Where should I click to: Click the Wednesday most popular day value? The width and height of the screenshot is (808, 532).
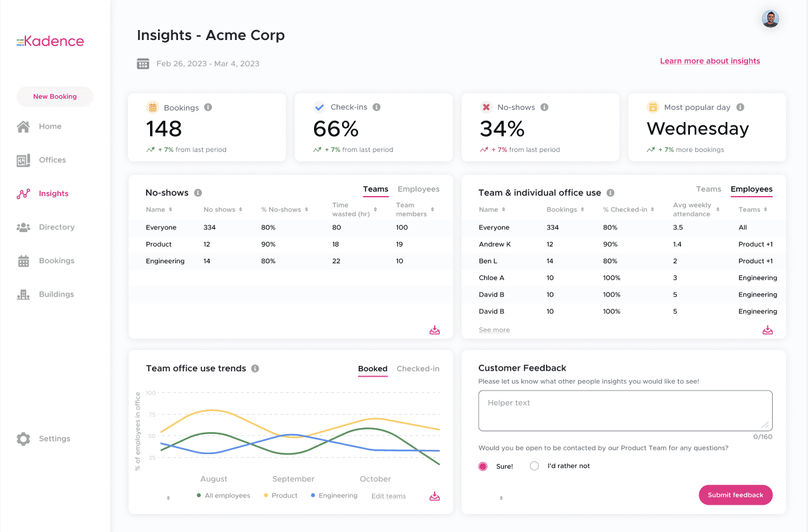coord(698,129)
